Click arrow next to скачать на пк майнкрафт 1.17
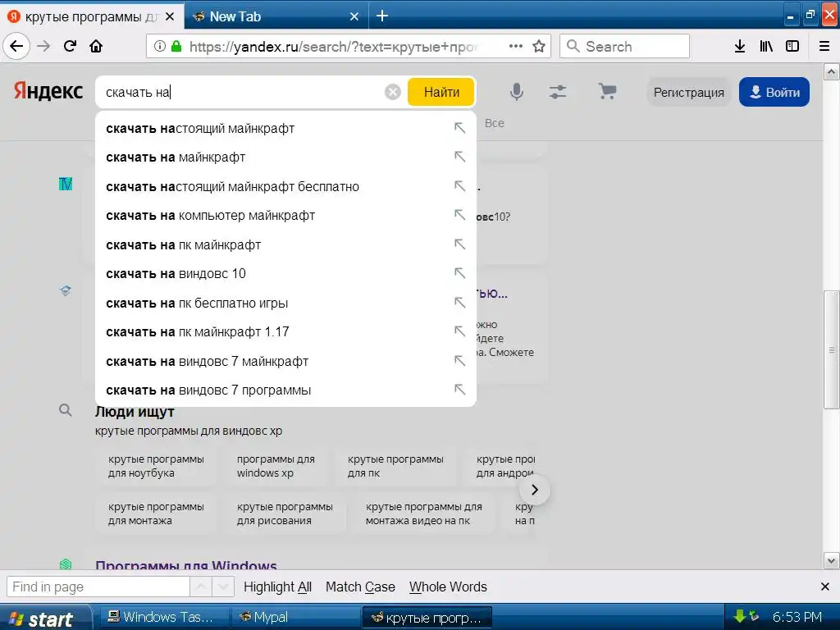The width and height of the screenshot is (840, 630). [459, 331]
